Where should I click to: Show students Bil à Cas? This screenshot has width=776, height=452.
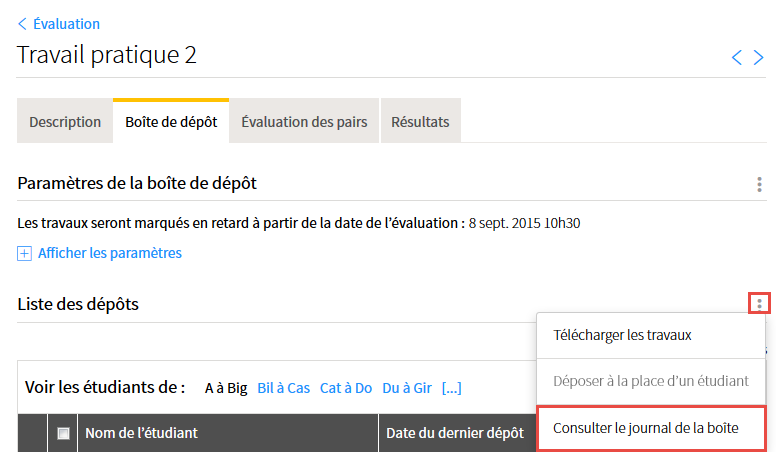point(284,388)
